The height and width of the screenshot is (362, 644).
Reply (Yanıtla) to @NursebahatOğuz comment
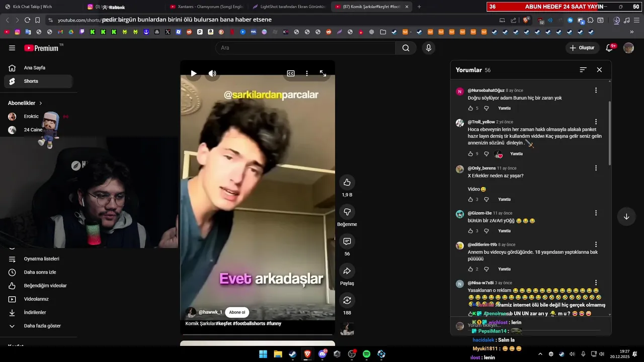tap(504, 108)
